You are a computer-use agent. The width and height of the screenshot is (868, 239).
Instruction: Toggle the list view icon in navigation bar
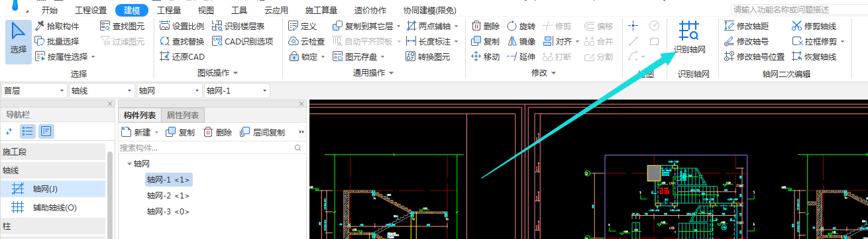click(27, 131)
